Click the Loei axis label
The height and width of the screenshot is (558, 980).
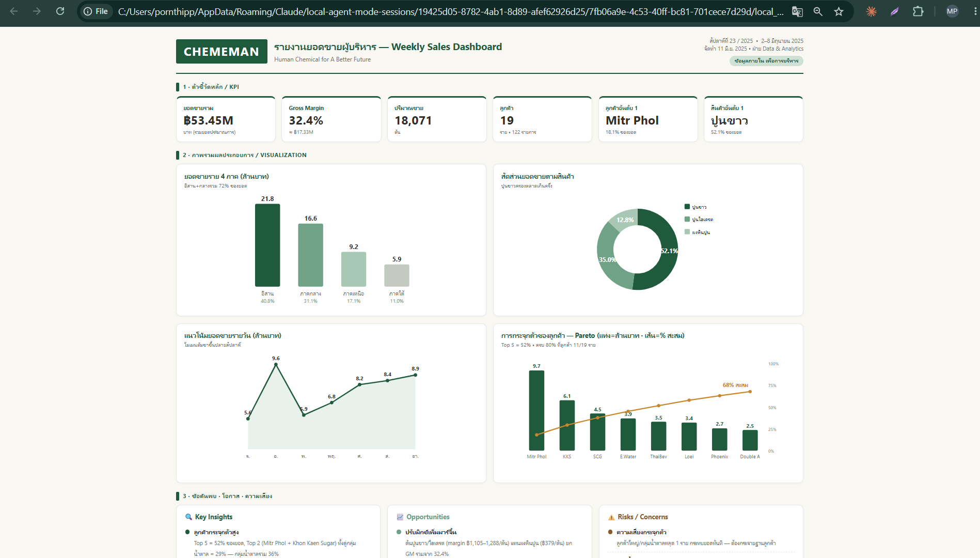[x=689, y=457]
